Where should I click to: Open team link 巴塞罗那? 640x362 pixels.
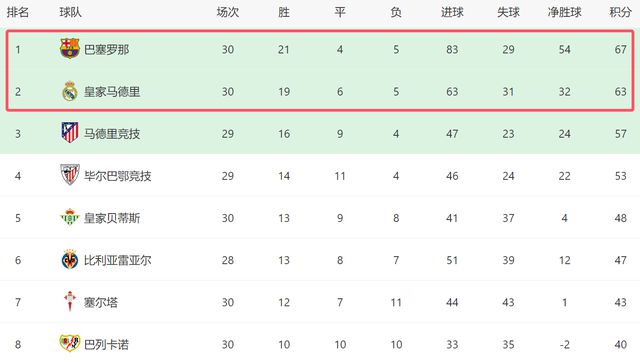click(107, 50)
